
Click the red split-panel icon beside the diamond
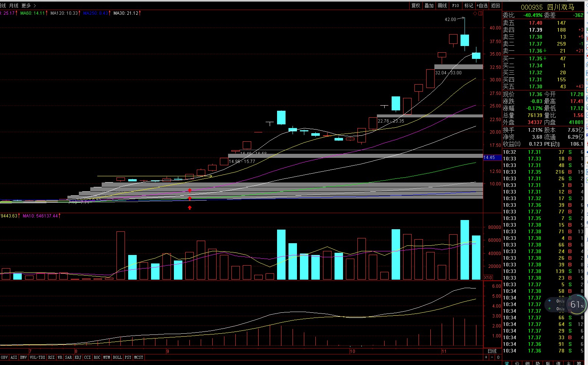pos(480,14)
